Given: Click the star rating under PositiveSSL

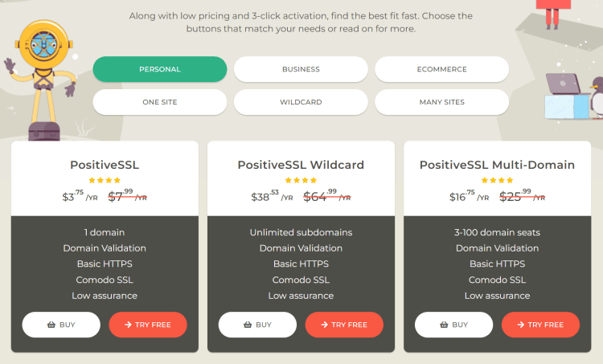Looking at the screenshot, I should coord(105,180).
